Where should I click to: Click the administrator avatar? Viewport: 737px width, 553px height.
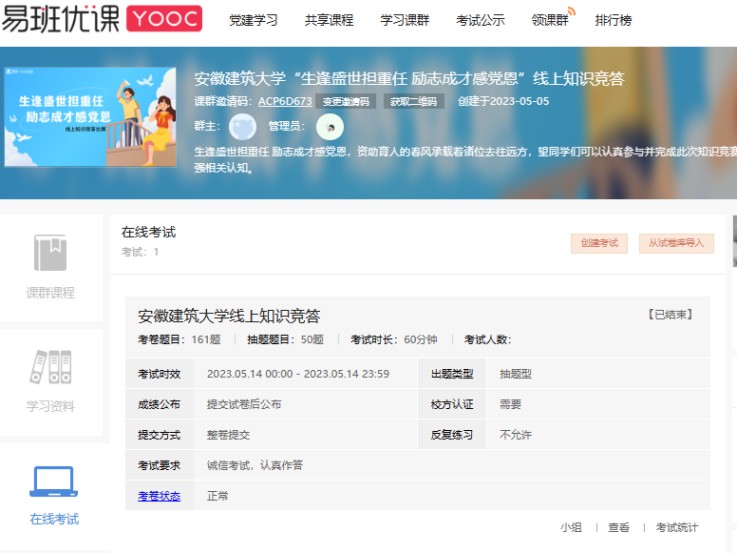pos(330,127)
